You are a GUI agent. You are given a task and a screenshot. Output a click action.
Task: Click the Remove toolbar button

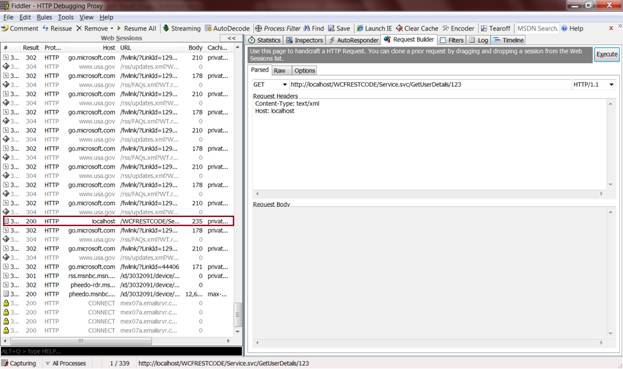click(92, 28)
